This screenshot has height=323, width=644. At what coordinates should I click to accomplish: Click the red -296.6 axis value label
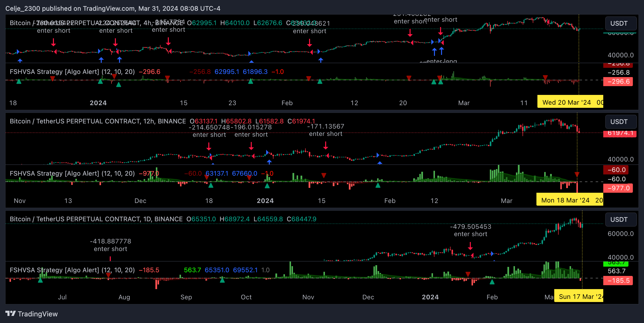(618, 81)
